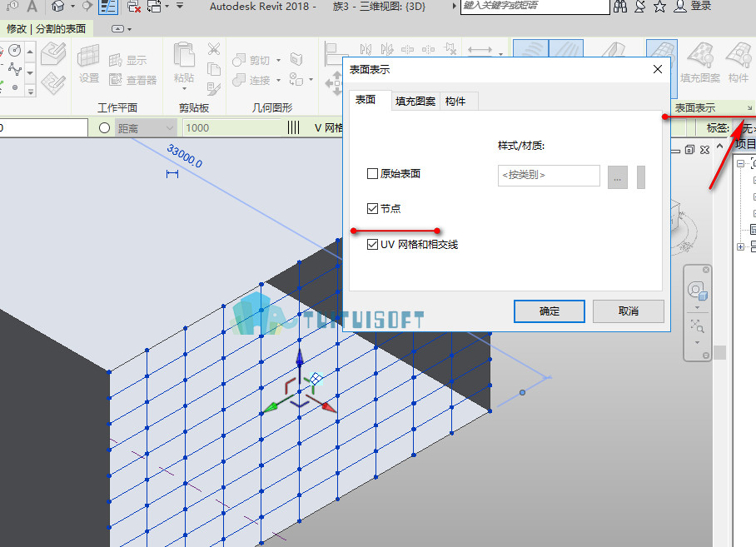Viewport: 756px width, 547px height.
Task: Close the navigation bar with its x button
Action: tap(706, 270)
